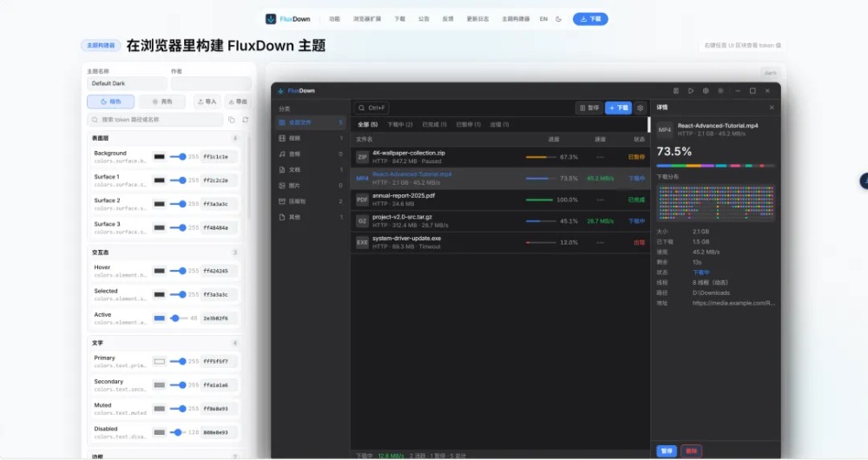Click the copy icon beside token search

(232, 120)
